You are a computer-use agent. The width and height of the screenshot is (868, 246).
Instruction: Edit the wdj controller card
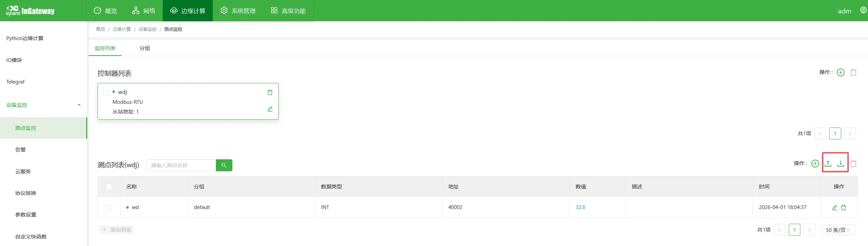pyautogui.click(x=270, y=109)
